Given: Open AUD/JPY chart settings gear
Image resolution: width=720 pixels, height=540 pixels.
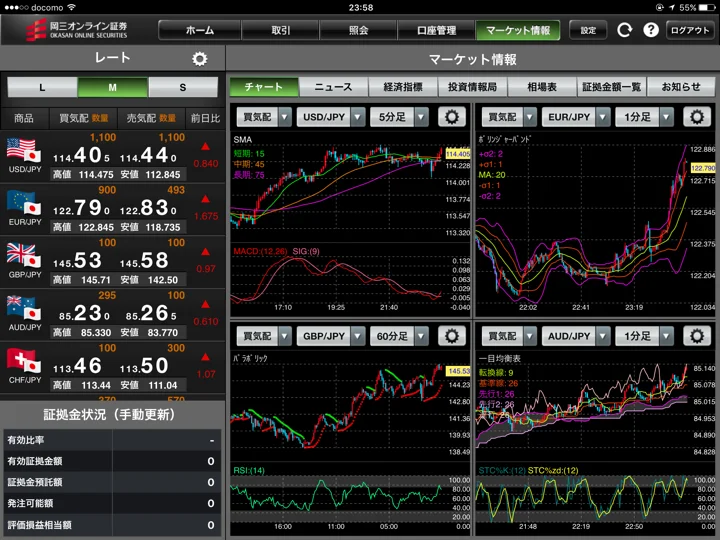Looking at the screenshot, I should coord(696,336).
